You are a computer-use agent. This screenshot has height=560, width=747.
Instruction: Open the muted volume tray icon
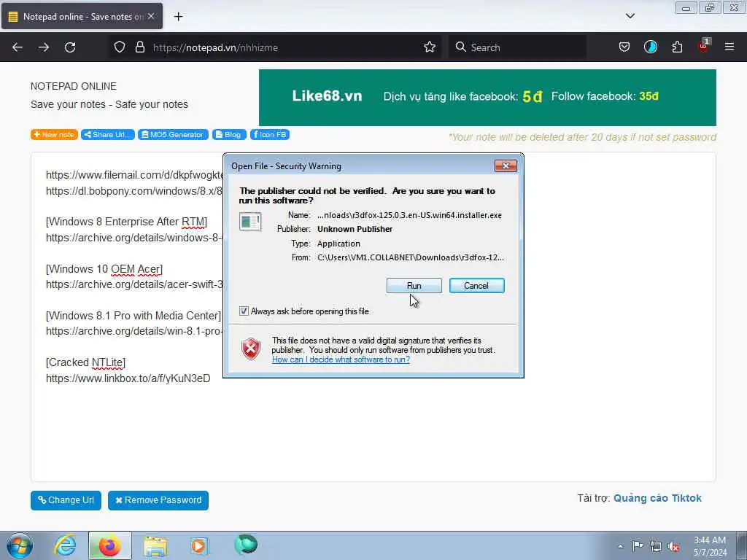click(x=673, y=546)
